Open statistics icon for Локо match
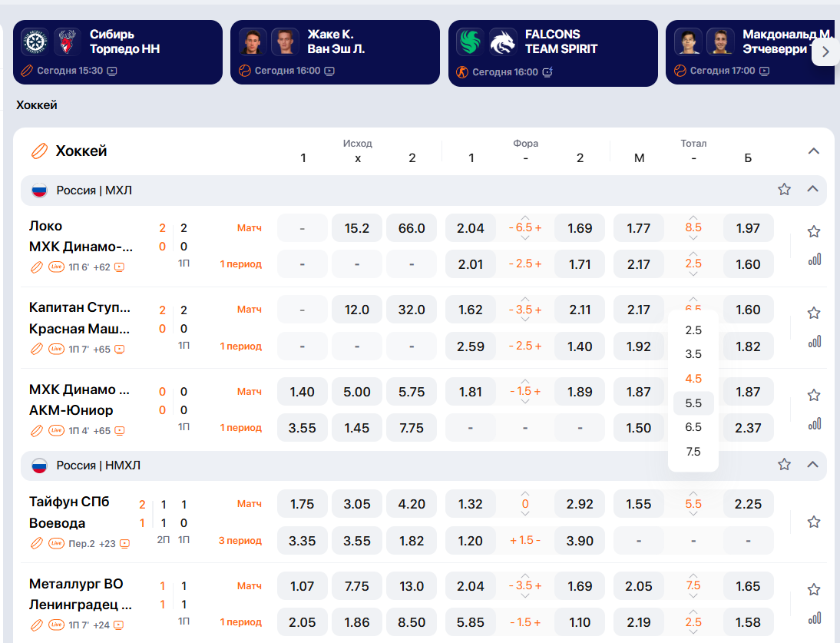 tap(814, 260)
